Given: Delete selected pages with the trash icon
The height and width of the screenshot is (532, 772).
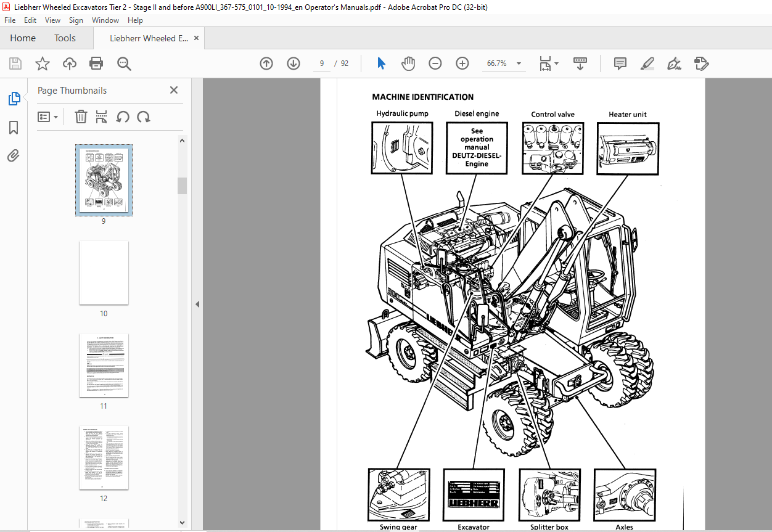Looking at the screenshot, I should click(x=81, y=117).
